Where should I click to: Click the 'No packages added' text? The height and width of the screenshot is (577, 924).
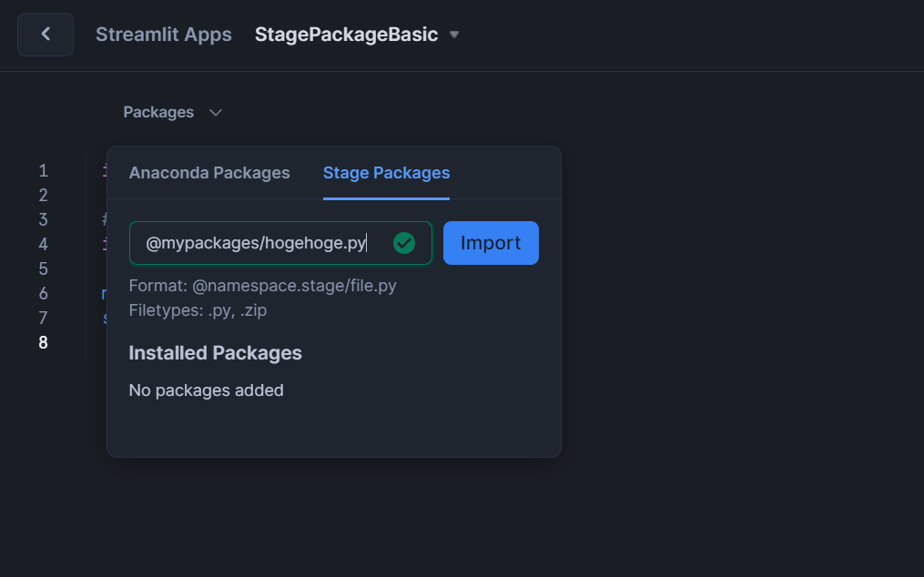pyautogui.click(x=206, y=390)
